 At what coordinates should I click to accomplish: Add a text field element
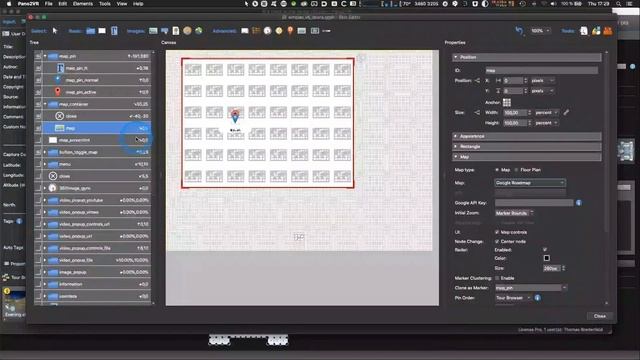pyautogui.click(x=114, y=31)
